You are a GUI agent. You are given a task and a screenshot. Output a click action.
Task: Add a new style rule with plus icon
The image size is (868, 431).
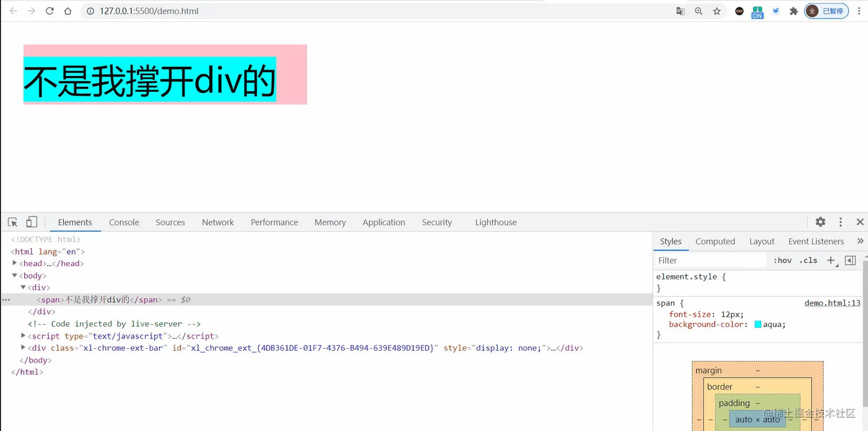click(x=831, y=260)
